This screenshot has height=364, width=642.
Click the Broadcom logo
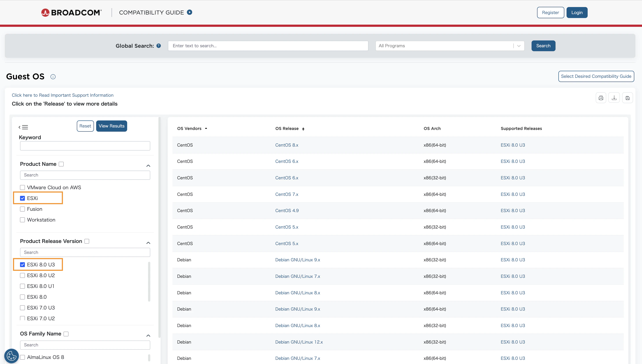coord(71,13)
